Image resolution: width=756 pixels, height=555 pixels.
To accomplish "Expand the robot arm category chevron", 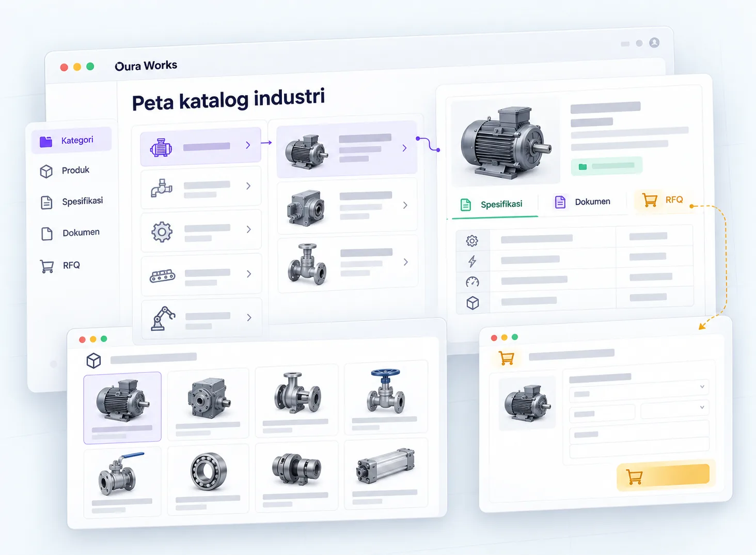I will coord(249,317).
